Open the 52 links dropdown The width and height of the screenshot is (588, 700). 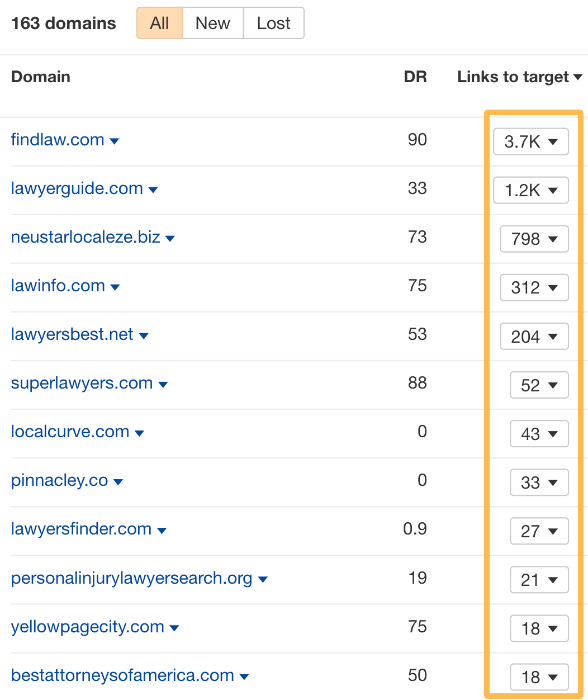click(539, 385)
